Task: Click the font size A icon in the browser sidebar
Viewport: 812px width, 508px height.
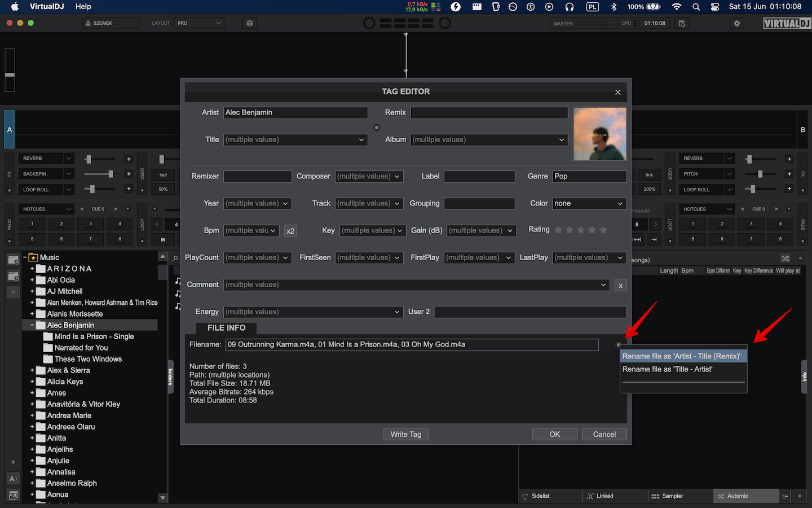Action: [13, 479]
